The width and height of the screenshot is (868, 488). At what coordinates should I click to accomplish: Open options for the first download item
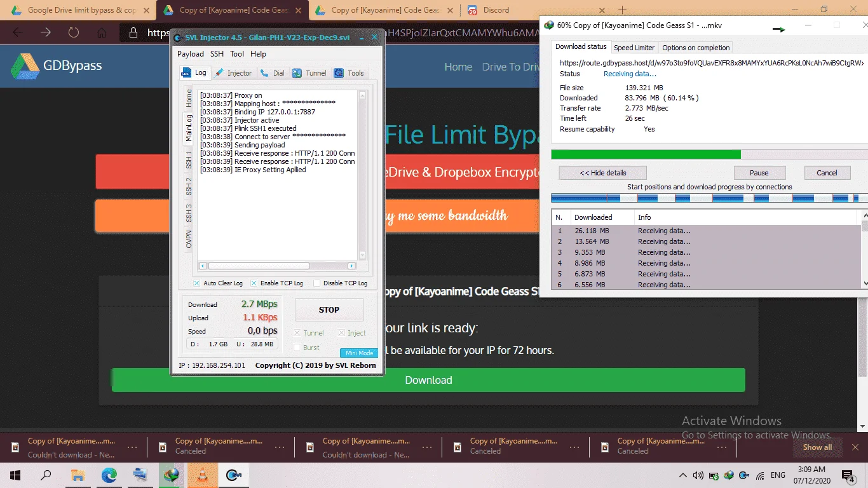(x=132, y=447)
